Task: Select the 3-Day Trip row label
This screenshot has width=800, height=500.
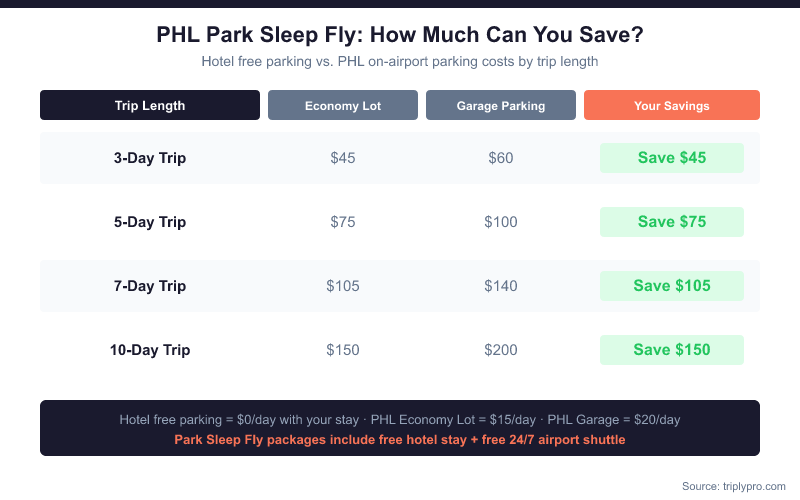Action: click(150, 158)
